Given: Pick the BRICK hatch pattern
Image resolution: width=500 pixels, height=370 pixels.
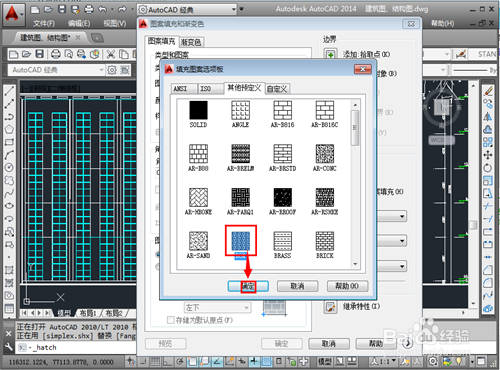Looking at the screenshot, I should pos(325,241).
